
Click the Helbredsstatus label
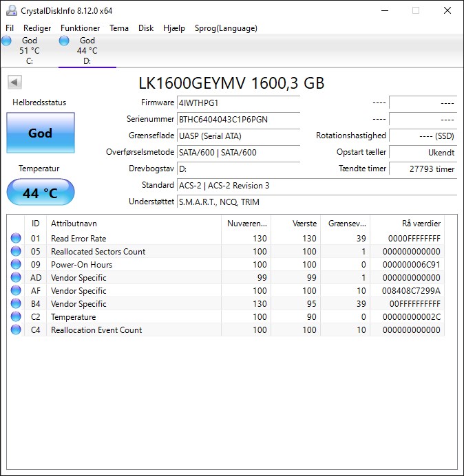click(39, 102)
